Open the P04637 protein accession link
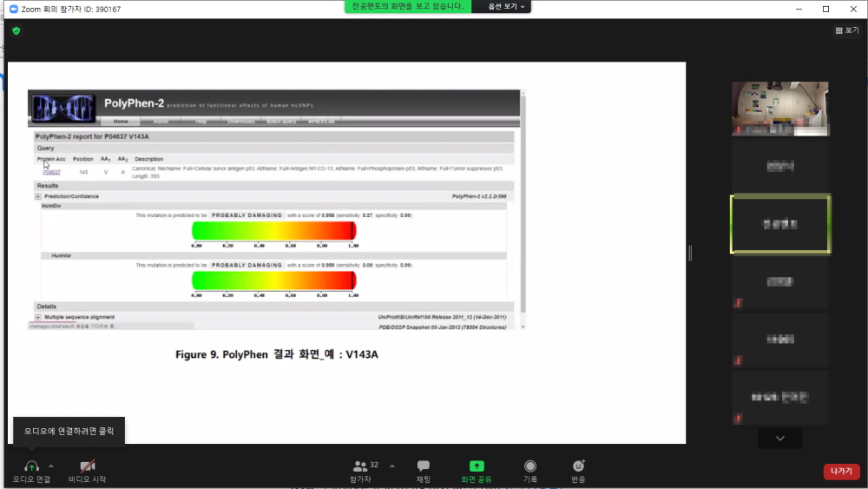This screenshot has width=868, height=489. coord(51,172)
